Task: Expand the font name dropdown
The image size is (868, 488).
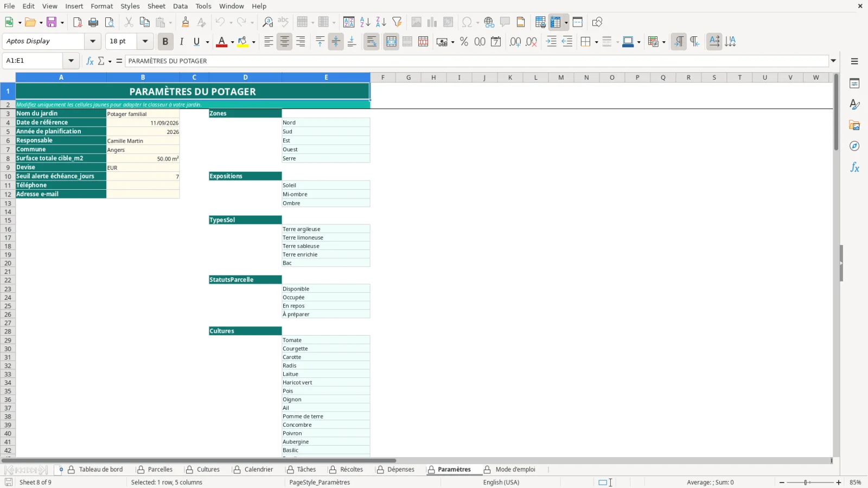Action: click(x=93, y=41)
